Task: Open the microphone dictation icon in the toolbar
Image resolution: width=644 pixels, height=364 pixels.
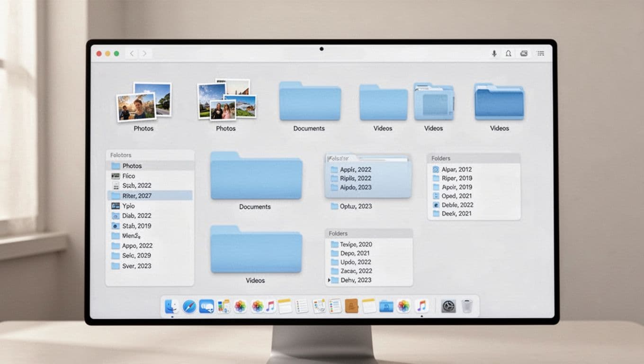Action: (494, 54)
